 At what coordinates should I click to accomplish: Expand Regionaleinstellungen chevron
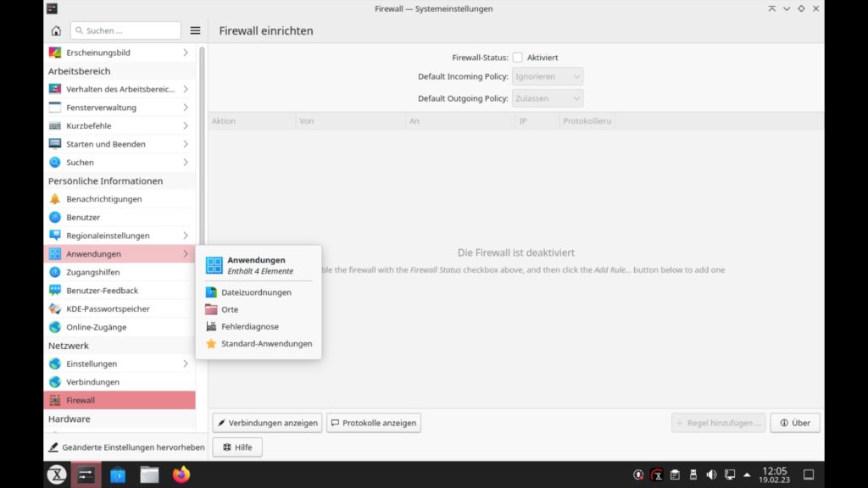click(x=186, y=236)
